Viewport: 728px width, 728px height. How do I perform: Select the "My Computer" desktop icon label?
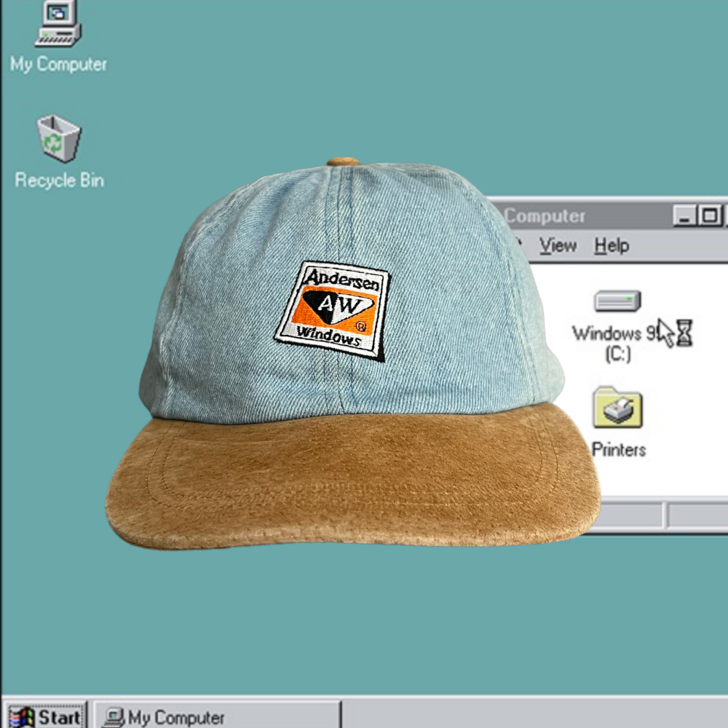coord(58,64)
